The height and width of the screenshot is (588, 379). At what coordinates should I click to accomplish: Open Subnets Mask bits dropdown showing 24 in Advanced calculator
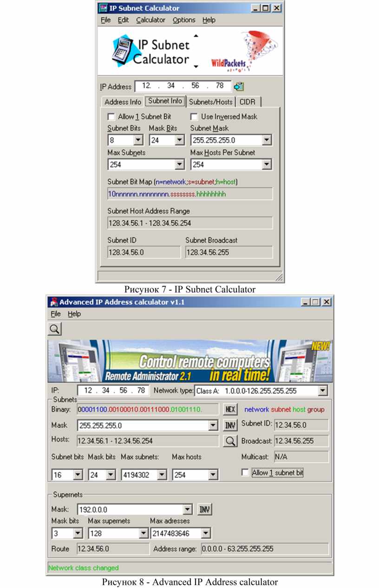coord(111,475)
